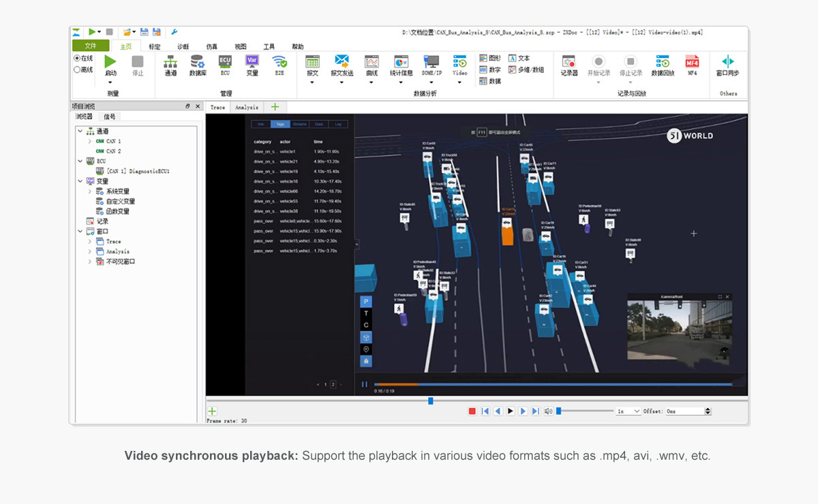Mute the video with the speaker icon
The image size is (818, 504).
pyautogui.click(x=548, y=411)
